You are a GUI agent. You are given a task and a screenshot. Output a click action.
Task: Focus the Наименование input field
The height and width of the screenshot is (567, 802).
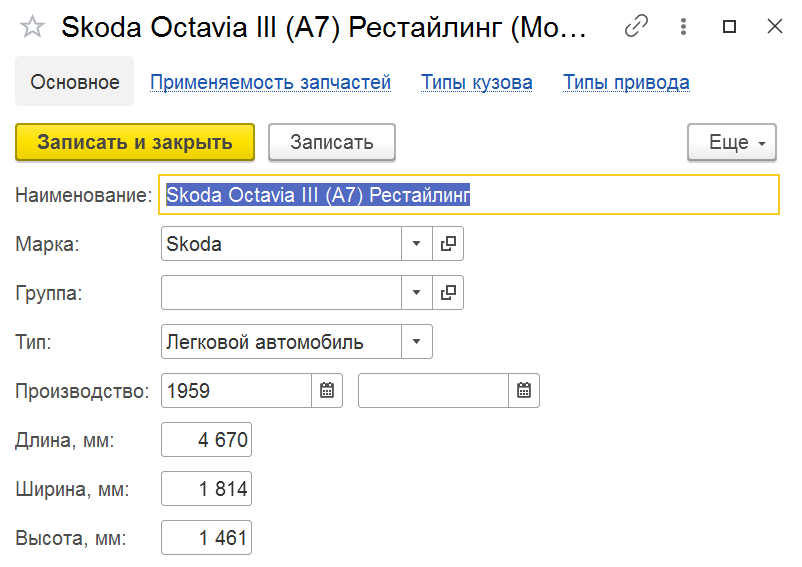pos(469,195)
